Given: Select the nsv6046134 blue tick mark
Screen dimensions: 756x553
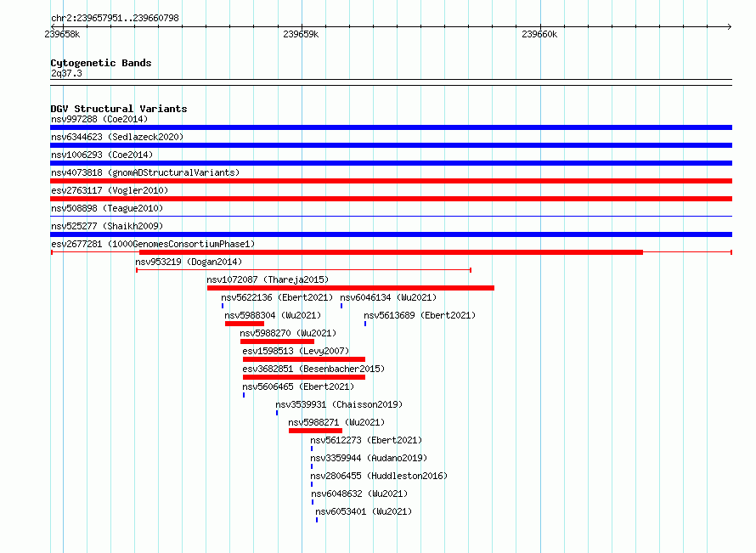Looking at the screenshot, I should pos(341,306).
